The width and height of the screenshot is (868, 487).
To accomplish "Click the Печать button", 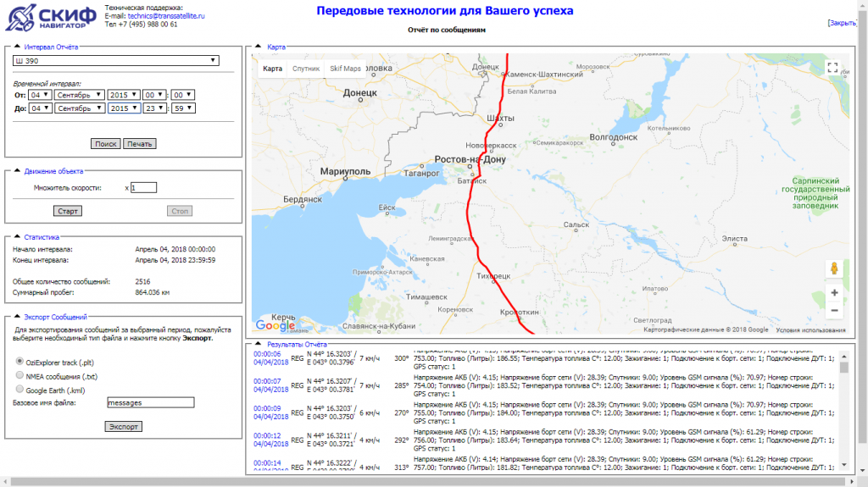I will coord(140,144).
